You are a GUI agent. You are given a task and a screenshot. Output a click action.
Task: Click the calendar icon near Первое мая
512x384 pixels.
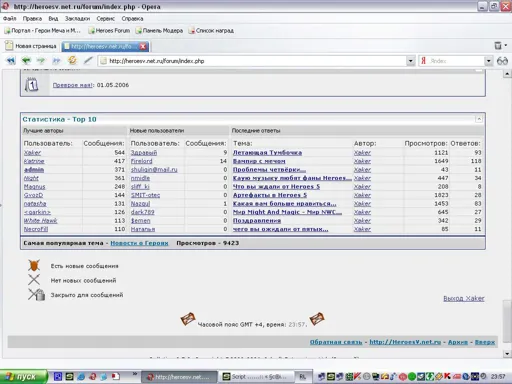pos(32,85)
